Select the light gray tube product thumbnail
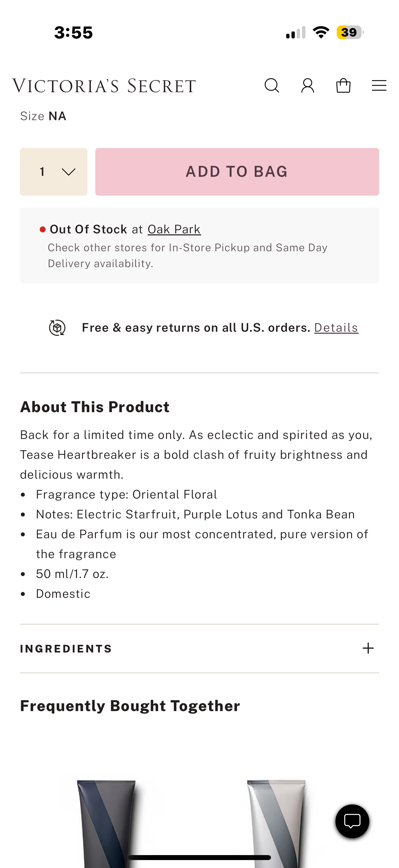This screenshot has width=399, height=868. click(x=276, y=822)
